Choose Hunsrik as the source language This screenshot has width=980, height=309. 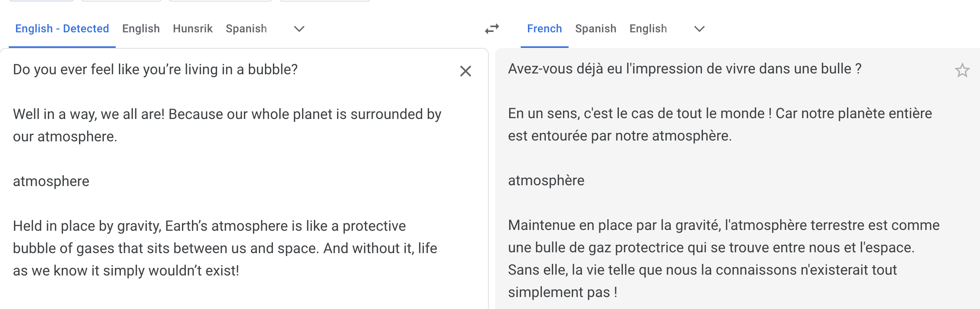(x=193, y=29)
